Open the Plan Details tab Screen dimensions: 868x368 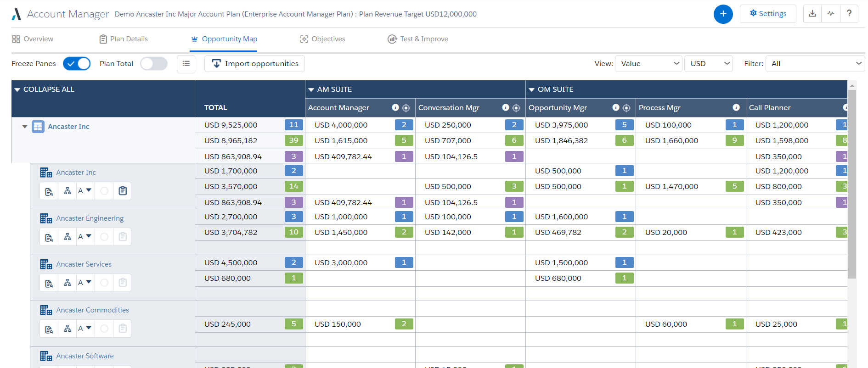124,39
